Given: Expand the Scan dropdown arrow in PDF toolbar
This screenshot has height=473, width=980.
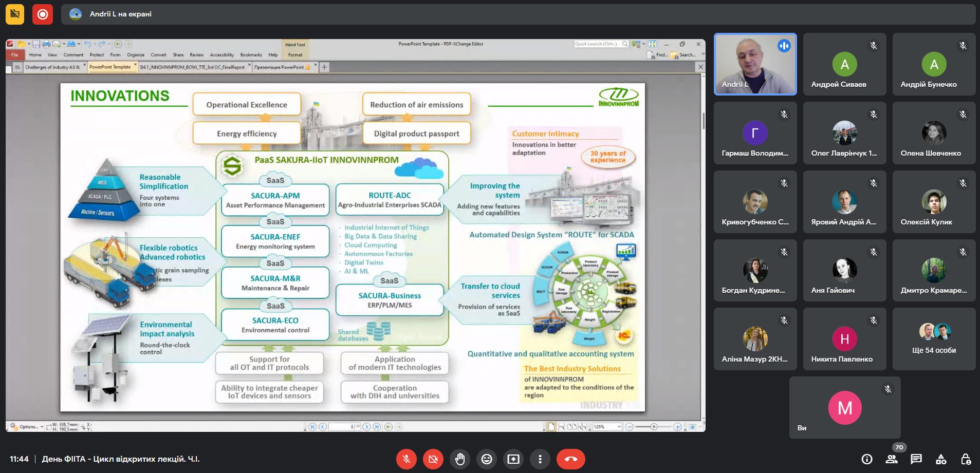Looking at the screenshot, I should point(79,44).
